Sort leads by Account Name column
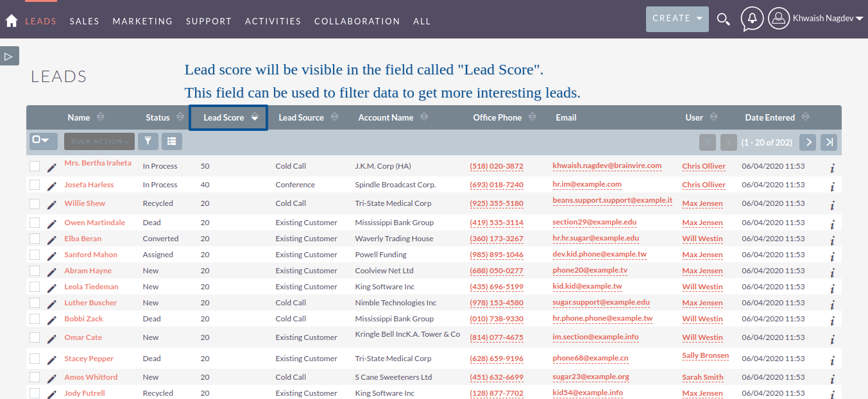Viewport: 868px width, 399px height. [x=393, y=117]
